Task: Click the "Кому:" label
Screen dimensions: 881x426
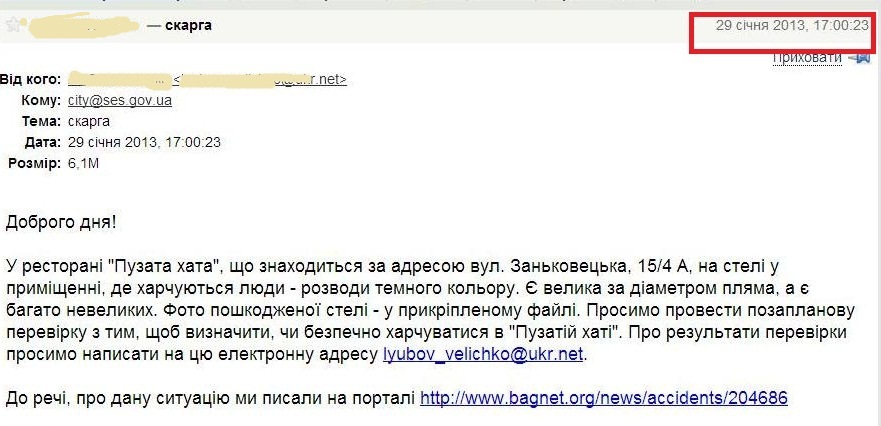Action: point(40,101)
